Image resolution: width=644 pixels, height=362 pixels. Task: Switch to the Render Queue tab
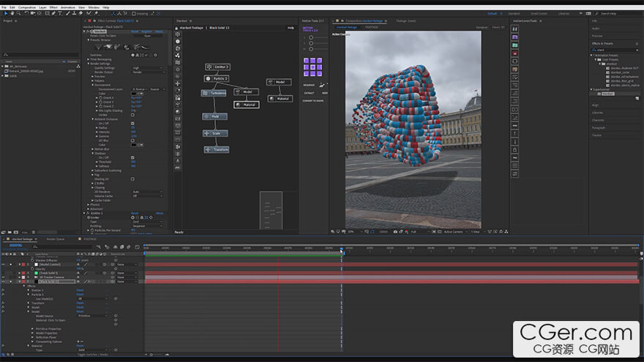pos(56,239)
